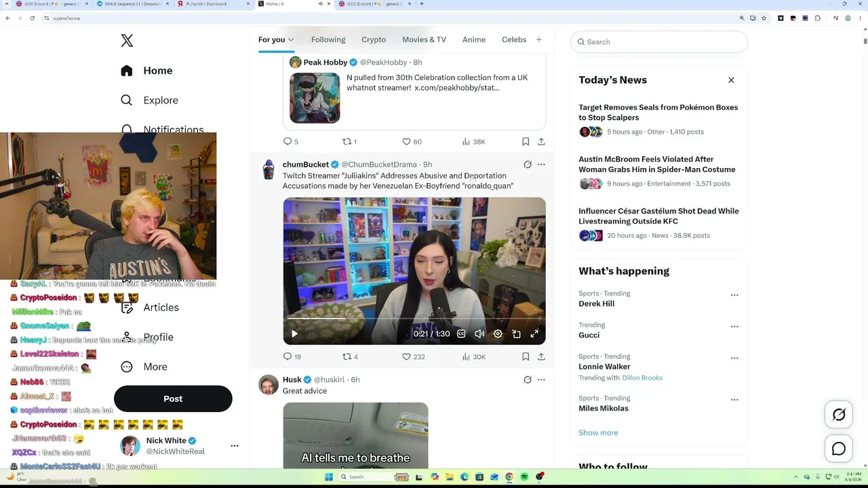
Task: Open Spotify from the taskbar
Action: click(524, 477)
